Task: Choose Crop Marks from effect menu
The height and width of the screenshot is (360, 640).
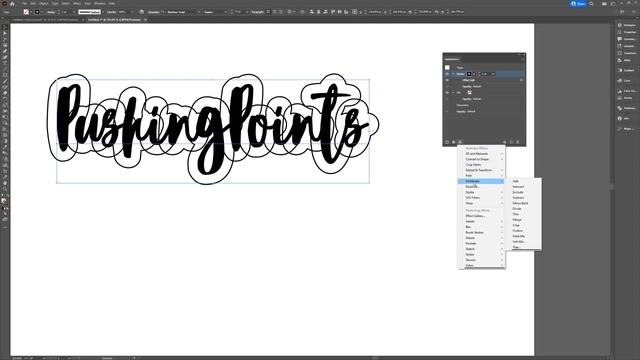Action: (481, 164)
